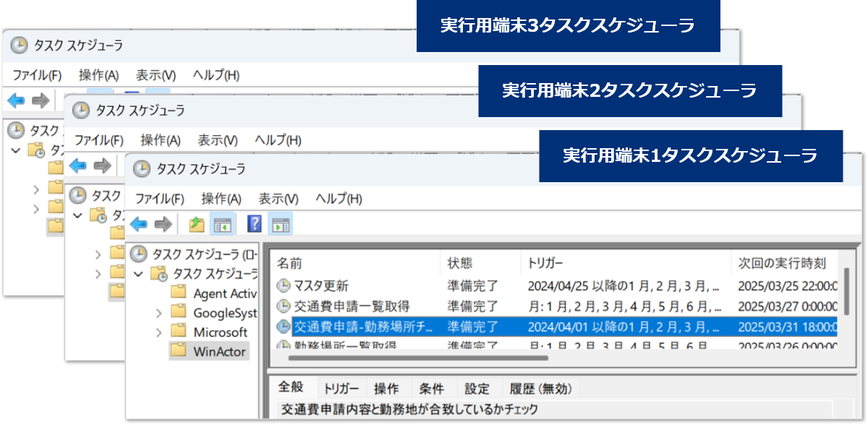Click next run time 2025/03/27 0:00:0
Viewport: 868px width, 425px height.
tap(788, 306)
